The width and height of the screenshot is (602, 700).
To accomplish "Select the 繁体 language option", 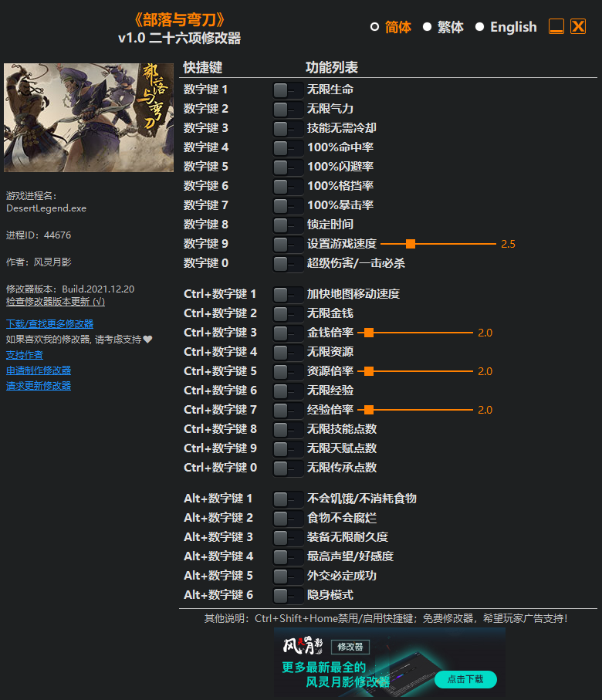I will tap(444, 27).
